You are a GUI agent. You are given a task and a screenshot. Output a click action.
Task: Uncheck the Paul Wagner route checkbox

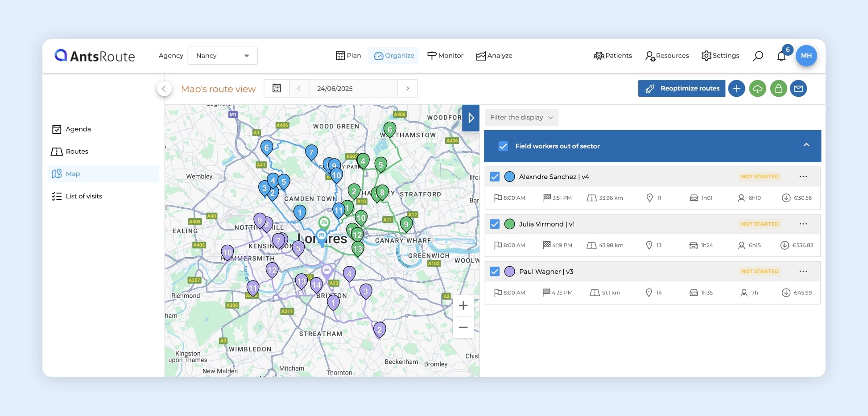pyautogui.click(x=495, y=271)
